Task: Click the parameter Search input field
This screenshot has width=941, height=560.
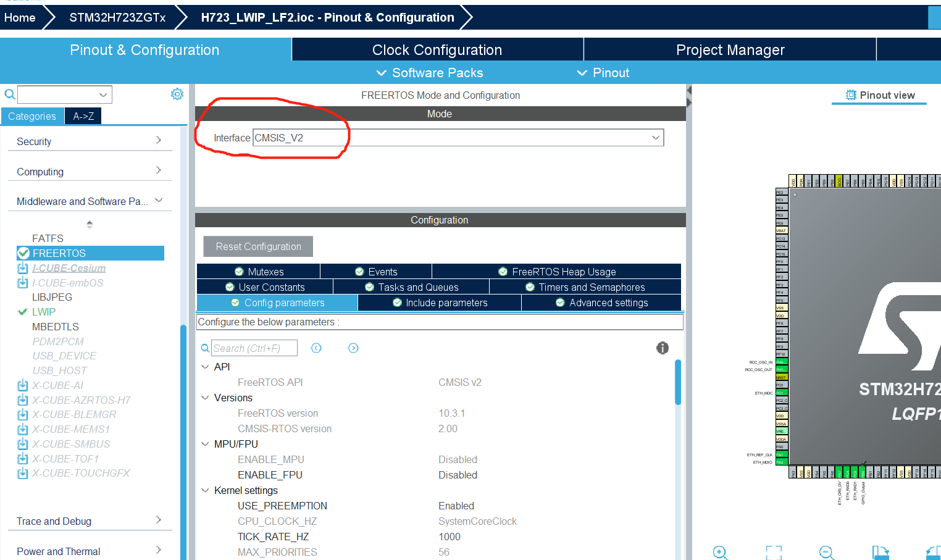Action: click(x=254, y=348)
